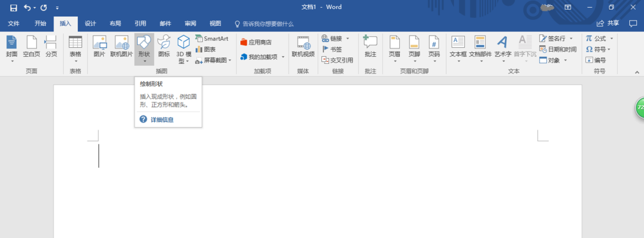Open the 形状 shapes gallery
This screenshot has height=238, width=644.
[144, 49]
